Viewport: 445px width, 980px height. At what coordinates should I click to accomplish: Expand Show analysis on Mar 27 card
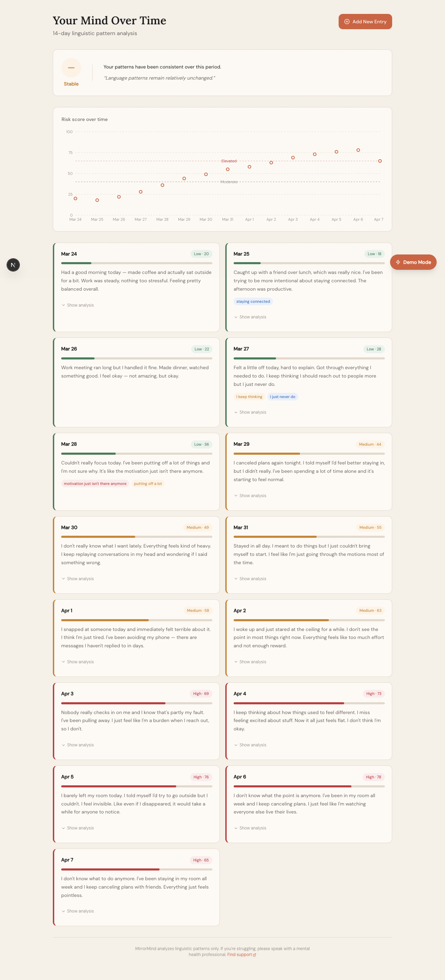(x=250, y=412)
